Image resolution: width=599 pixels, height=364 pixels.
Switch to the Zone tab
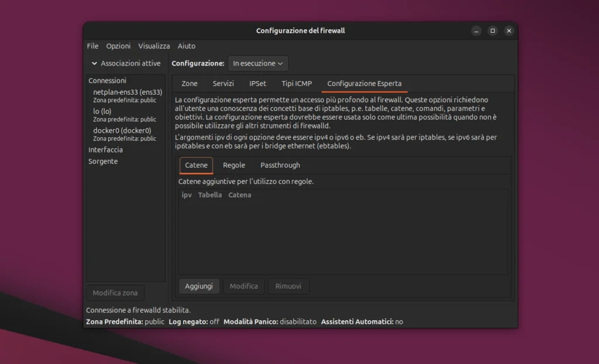tap(189, 84)
